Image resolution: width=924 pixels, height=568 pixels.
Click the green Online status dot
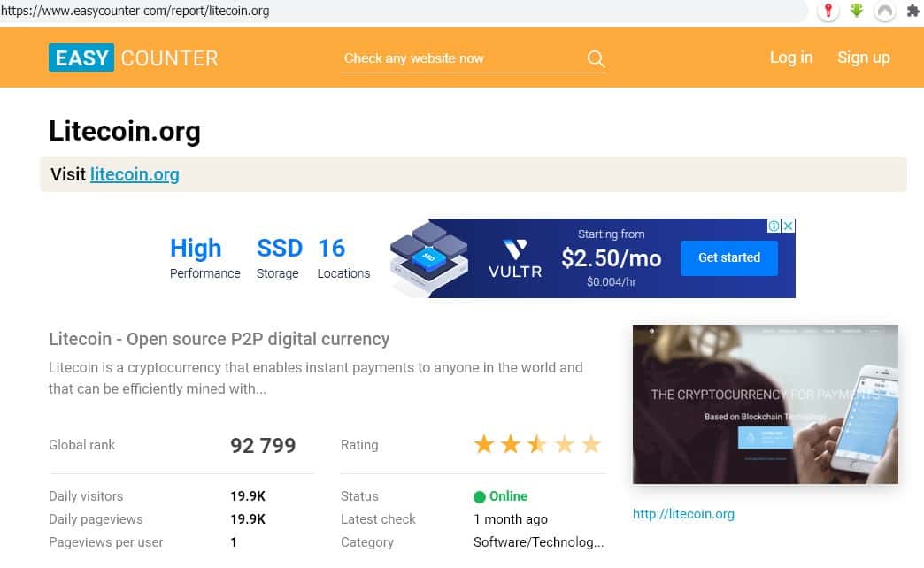[x=480, y=497]
